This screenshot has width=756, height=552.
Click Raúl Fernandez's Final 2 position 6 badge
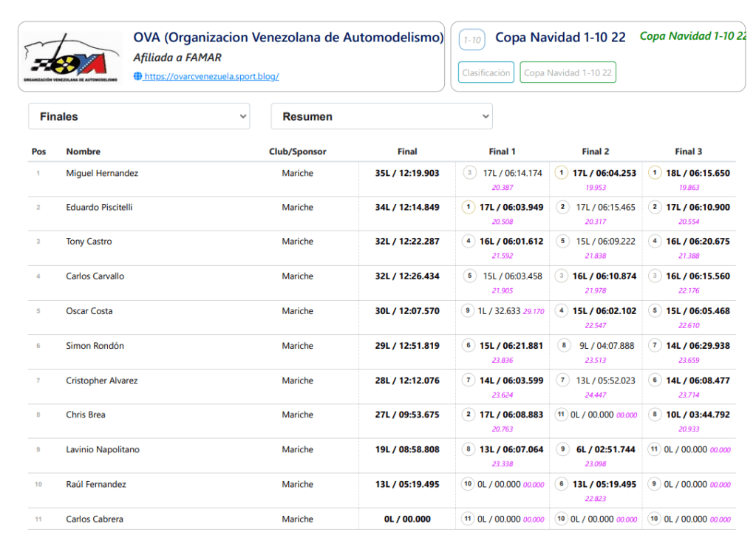click(x=561, y=484)
